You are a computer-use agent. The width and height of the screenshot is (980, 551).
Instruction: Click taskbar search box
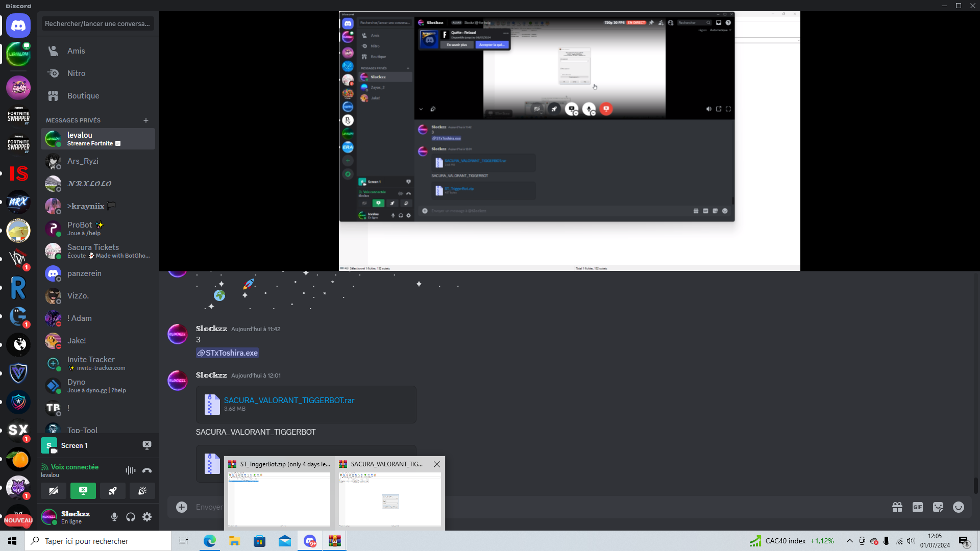(x=98, y=541)
